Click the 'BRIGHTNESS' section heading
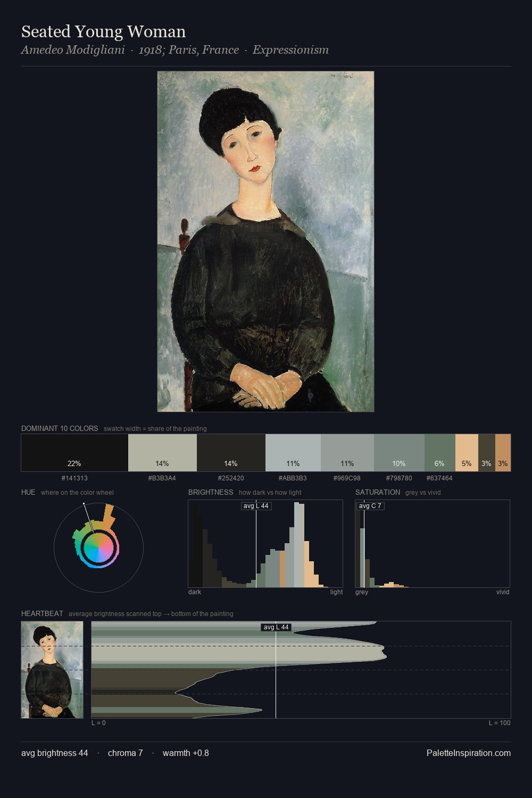This screenshot has width=532, height=798. click(211, 492)
